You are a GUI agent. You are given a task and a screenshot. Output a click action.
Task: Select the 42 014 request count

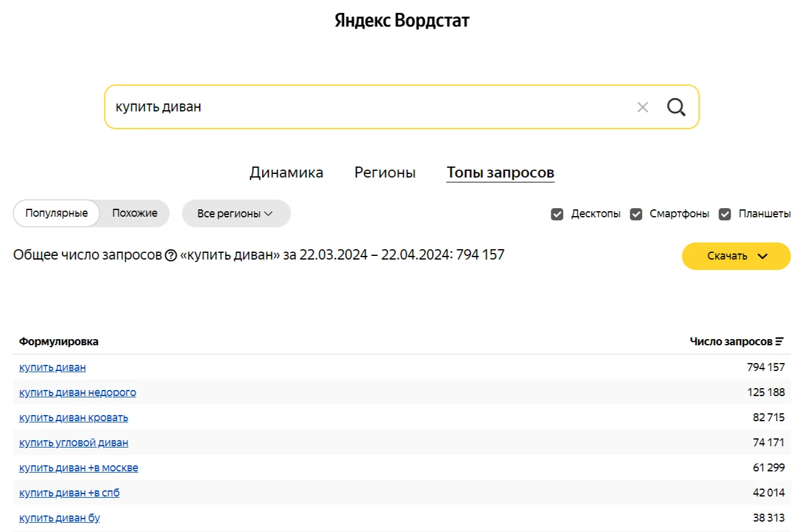point(769,493)
